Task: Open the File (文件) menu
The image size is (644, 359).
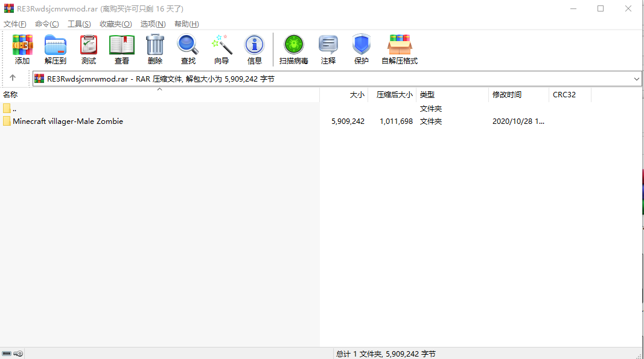Action: [14, 24]
